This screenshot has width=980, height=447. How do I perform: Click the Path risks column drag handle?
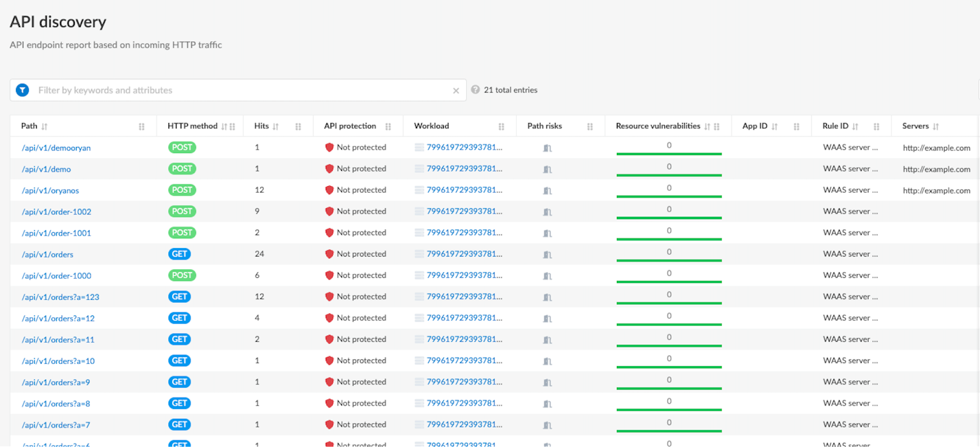point(590,126)
